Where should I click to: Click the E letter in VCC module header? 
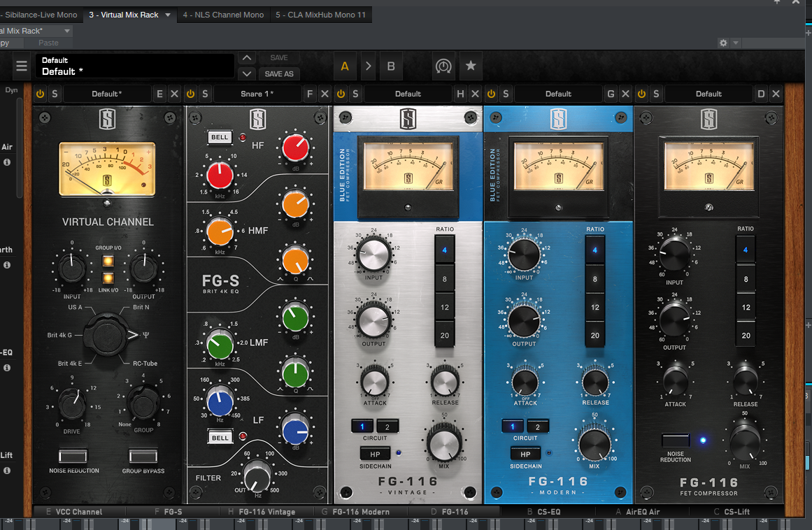coord(159,94)
